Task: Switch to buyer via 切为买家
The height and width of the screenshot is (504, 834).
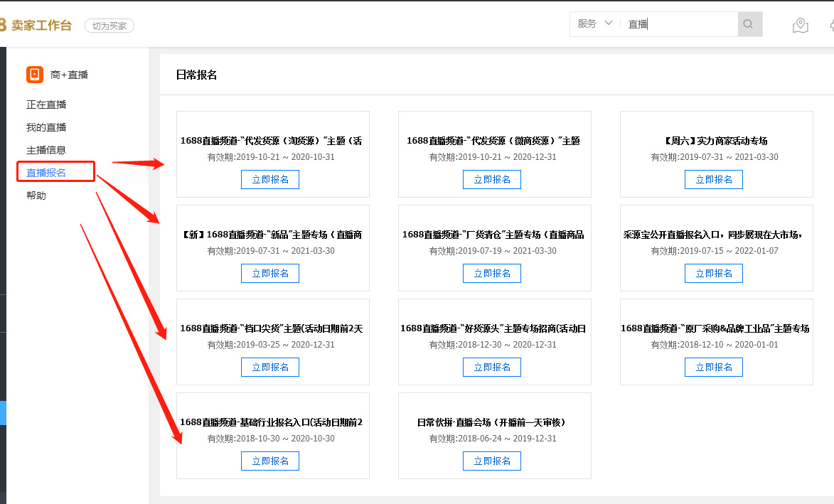Action: (x=109, y=26)
